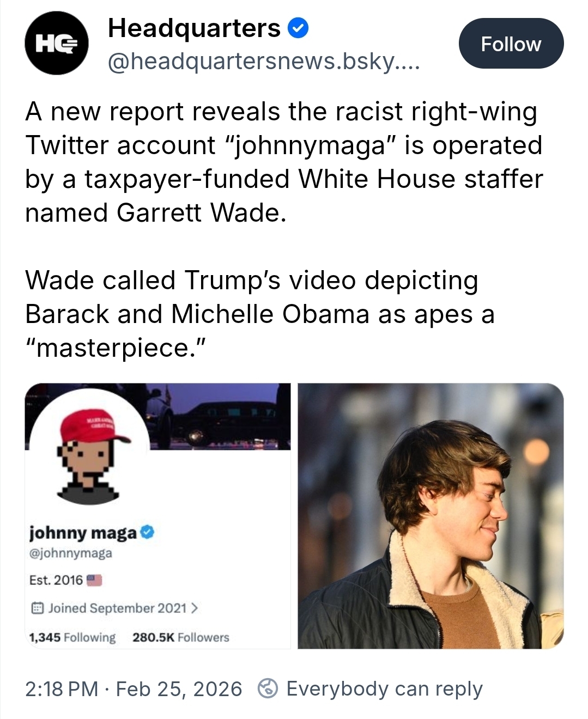Click the post text mentioning Garrett Wade
Viewport: 588px width, 719px height.
[284, 162]
